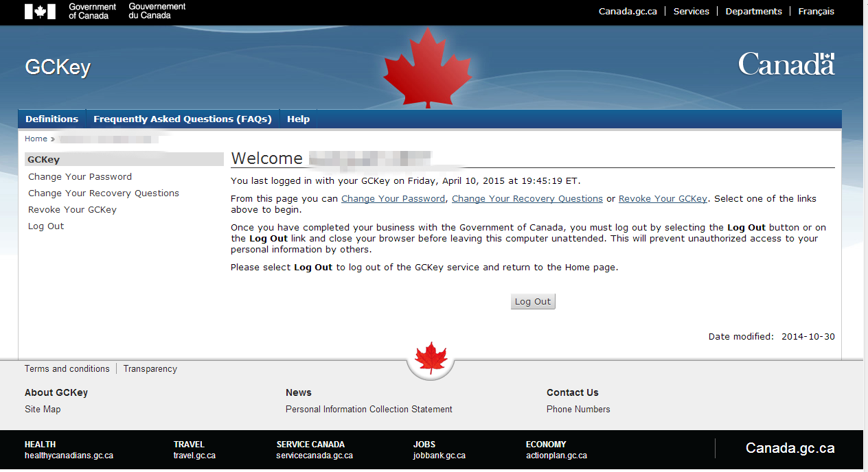Open Revoke Your GCKey in sidebar
This screenshot has height=472, width=868.
pos(72,209)
